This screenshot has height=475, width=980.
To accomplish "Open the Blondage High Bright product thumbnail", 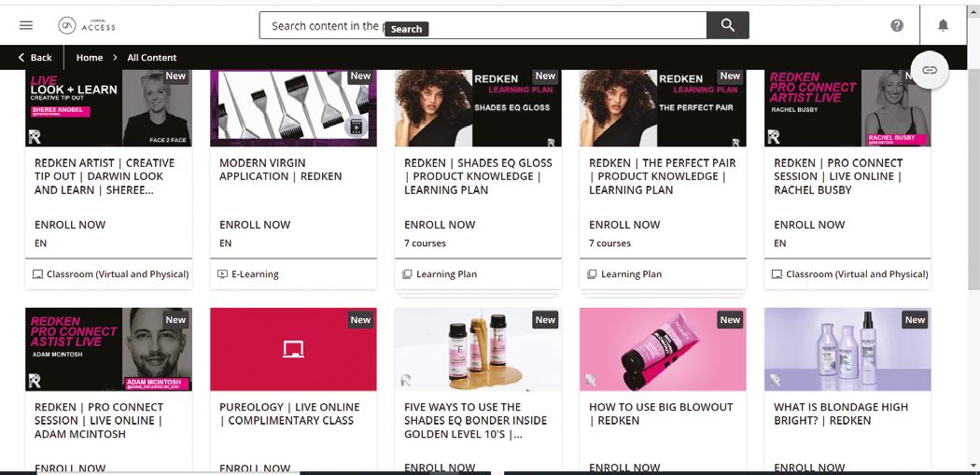I will 847,349.
